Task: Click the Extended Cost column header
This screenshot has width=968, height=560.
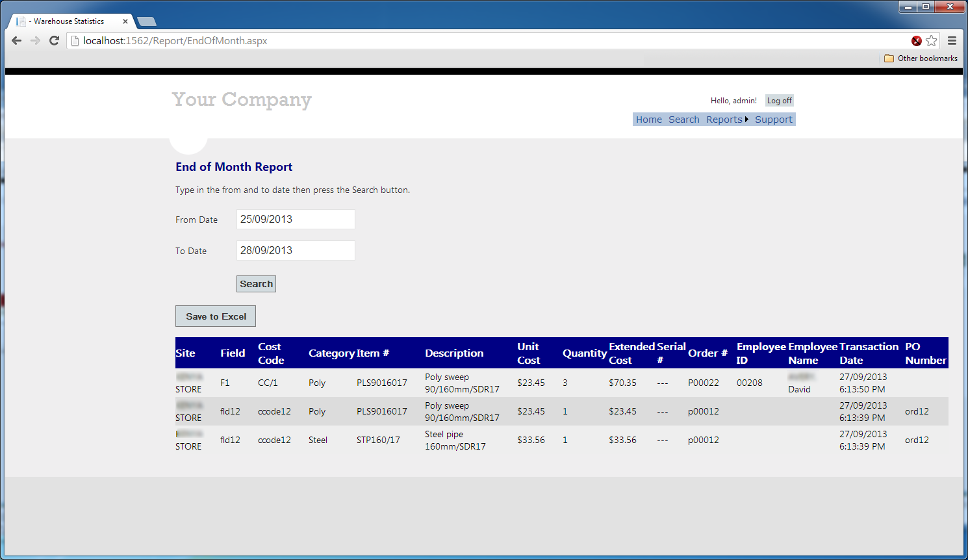Action: [x=631, y=353]
